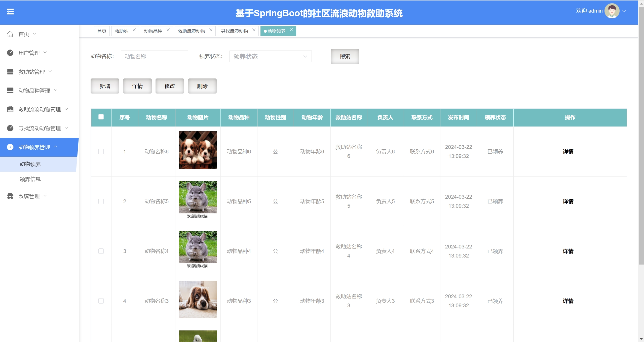Click the home icon beside 首页
The height and width of the screenshot is (342, 644).
click(10, 34)
